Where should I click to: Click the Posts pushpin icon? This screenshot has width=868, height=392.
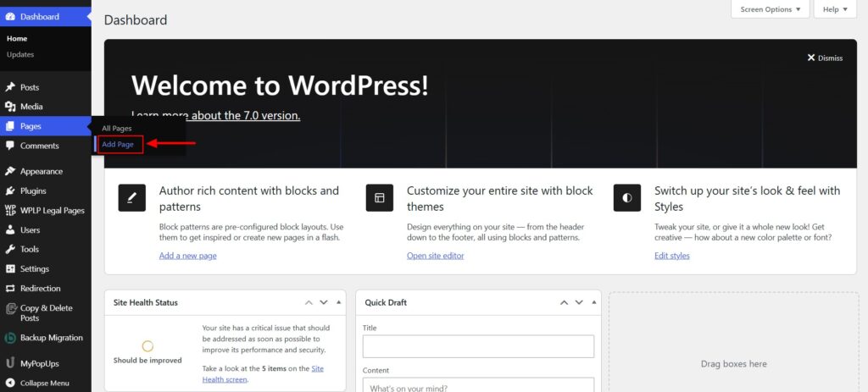10,87
